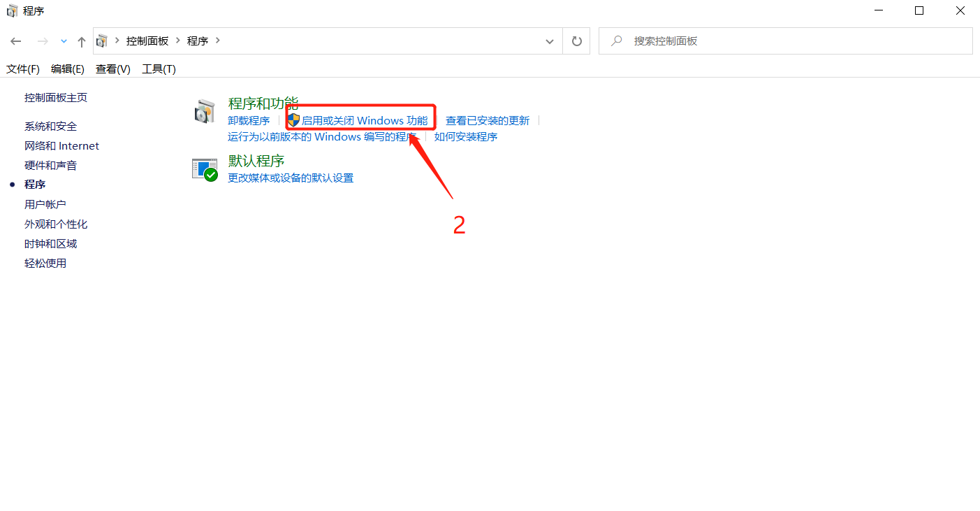980x511 pixels.
Task: Expand the chevron after 程序 breadcrumb
Action: [217, 41]
